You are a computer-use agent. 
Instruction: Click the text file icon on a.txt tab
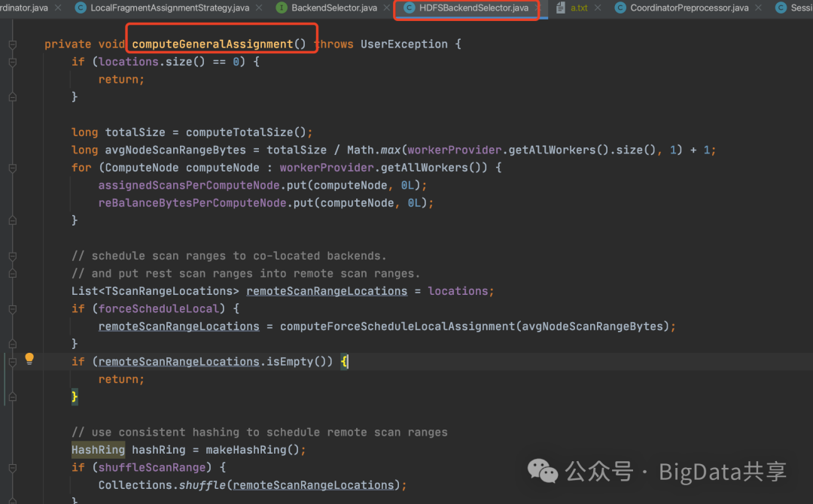(x=561, y=8)
